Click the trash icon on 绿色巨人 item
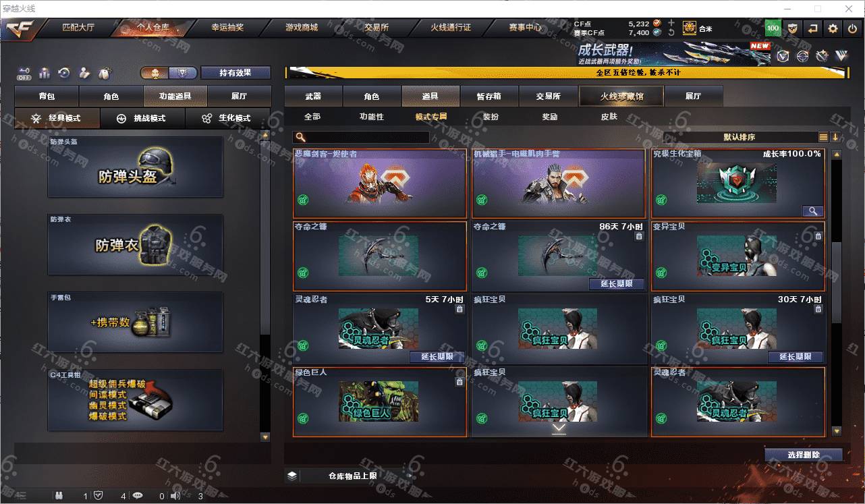Screen dimensions: 865x504 coord(459,382)
